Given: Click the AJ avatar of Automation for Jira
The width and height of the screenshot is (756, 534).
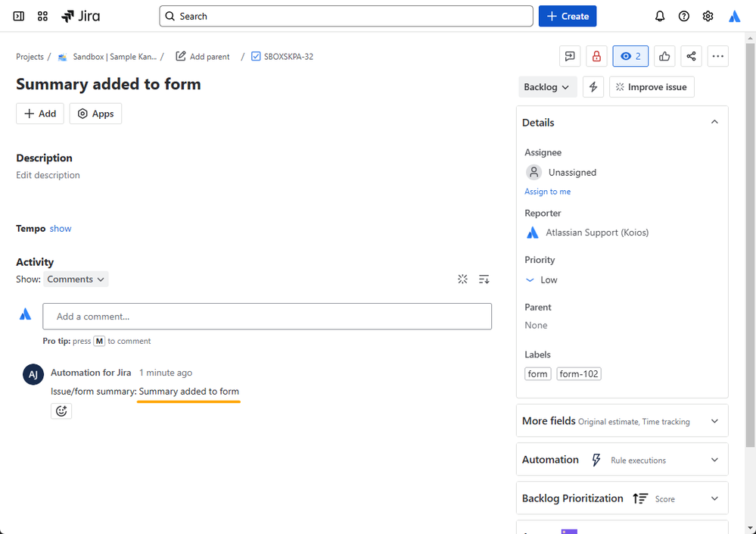Looking at the screenshot, I should (33, 374).
